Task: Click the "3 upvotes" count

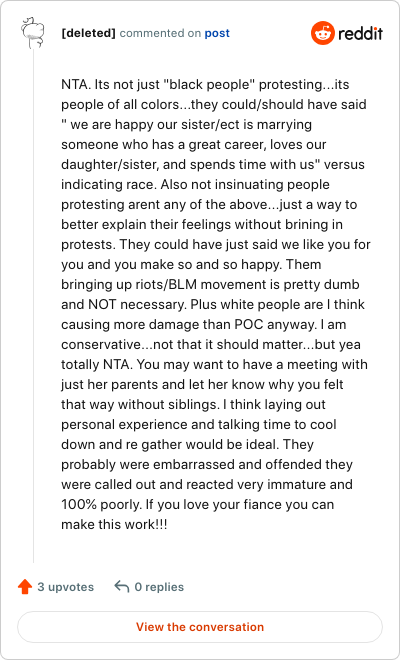Action: tap(66, 587)
